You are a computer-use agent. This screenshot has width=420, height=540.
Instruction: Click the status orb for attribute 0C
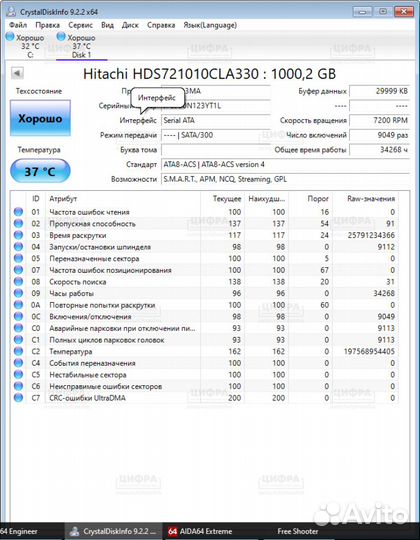tap(18, 316)
